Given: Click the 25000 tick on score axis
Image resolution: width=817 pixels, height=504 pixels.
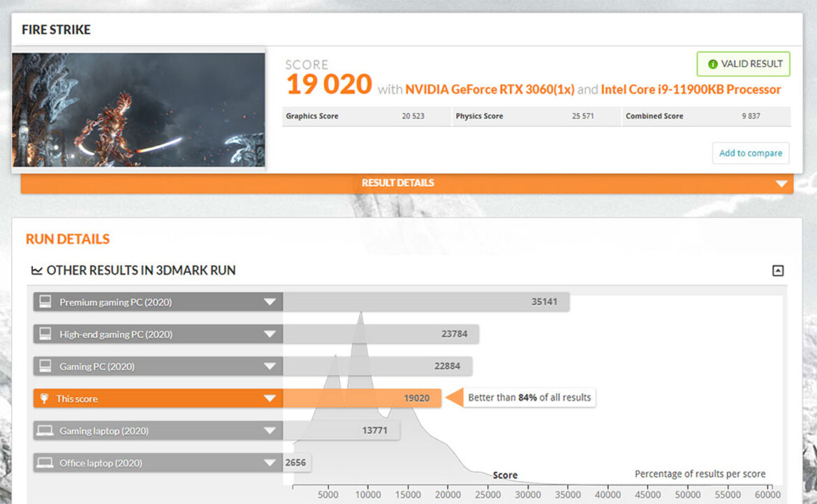Looking at the screenshot, I should pyautogui.click(x=487, y=495).
